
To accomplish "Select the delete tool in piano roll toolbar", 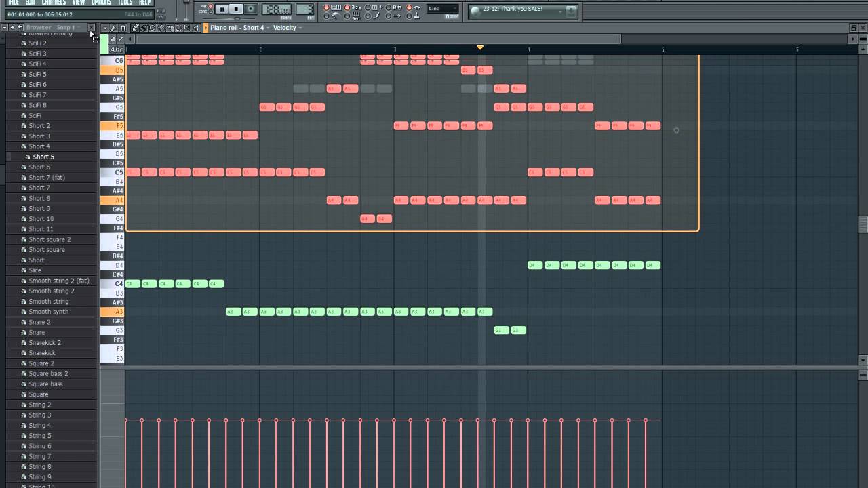I will coord(152,28).
